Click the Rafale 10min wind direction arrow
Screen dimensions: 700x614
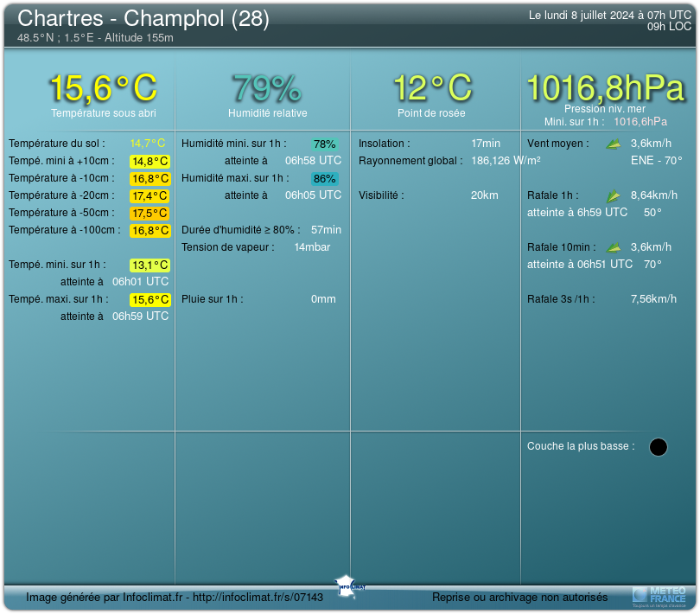coord(614,247)
